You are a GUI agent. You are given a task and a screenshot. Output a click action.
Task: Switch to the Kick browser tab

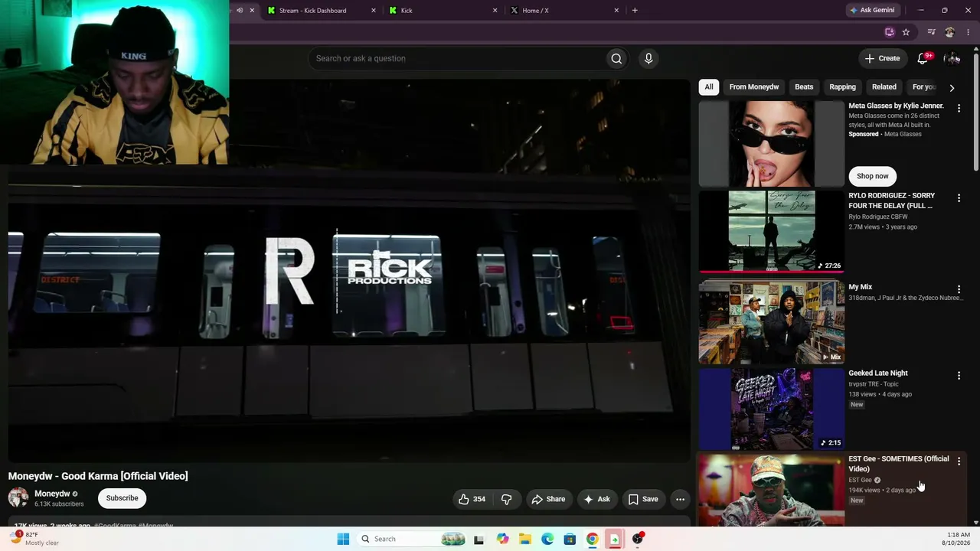click(443, 10)
